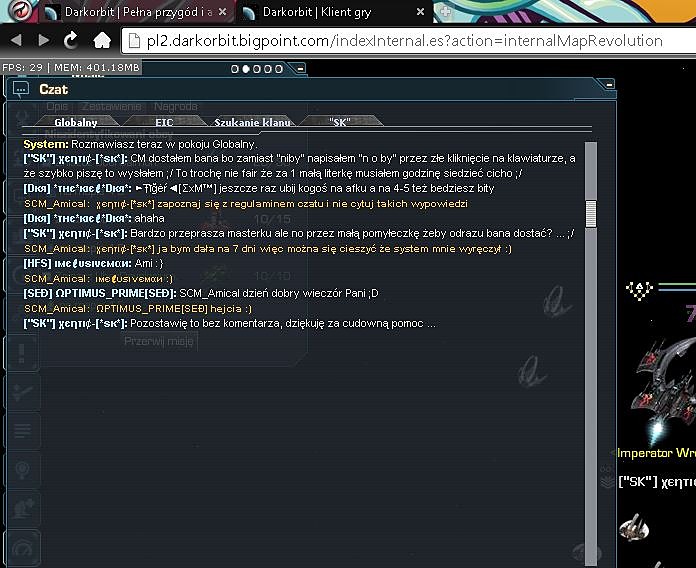
Task: Click the faded 'Przerwij misję' button
Action: (x=159, y=341)
